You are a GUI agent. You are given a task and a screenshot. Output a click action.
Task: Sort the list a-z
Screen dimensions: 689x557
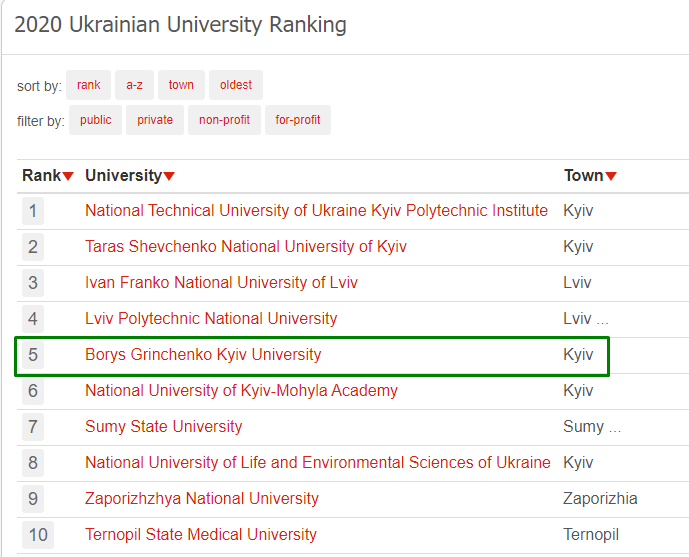(134, 85)
